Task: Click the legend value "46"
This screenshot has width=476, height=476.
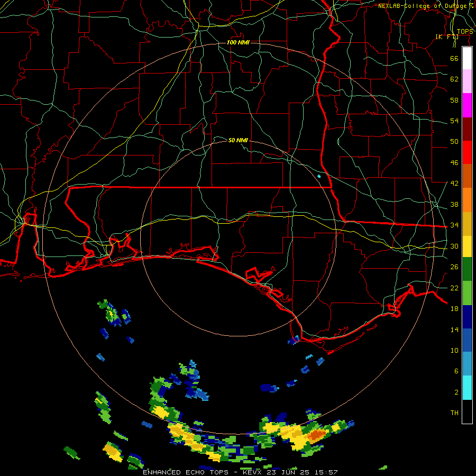Action: tap(454, 163)
